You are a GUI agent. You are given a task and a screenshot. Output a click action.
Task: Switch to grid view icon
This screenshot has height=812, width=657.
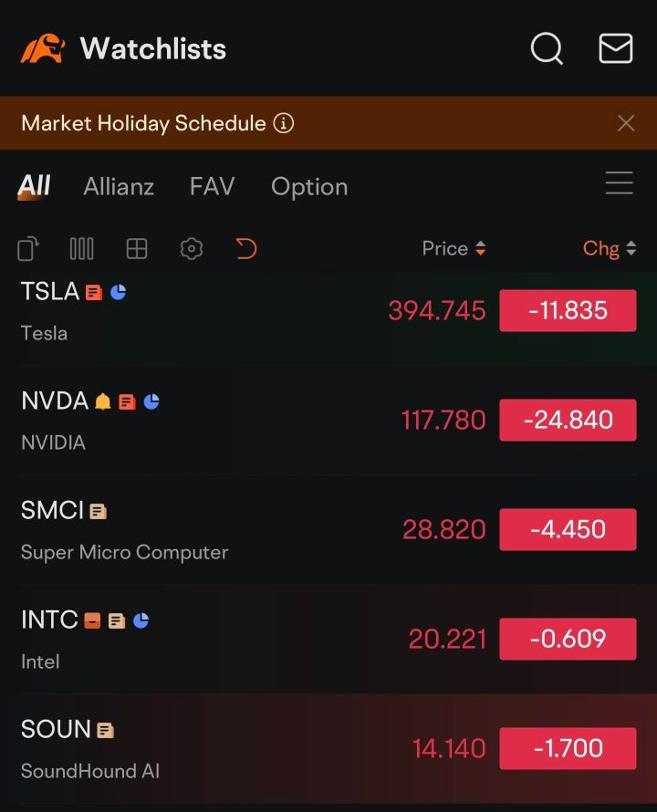137,248
